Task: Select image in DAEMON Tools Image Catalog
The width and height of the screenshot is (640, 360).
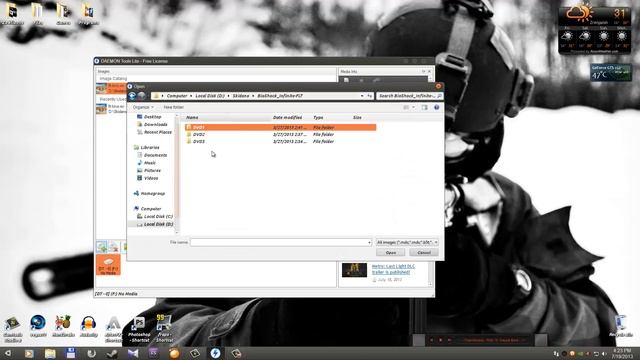Action: click(x=111, y=88)
